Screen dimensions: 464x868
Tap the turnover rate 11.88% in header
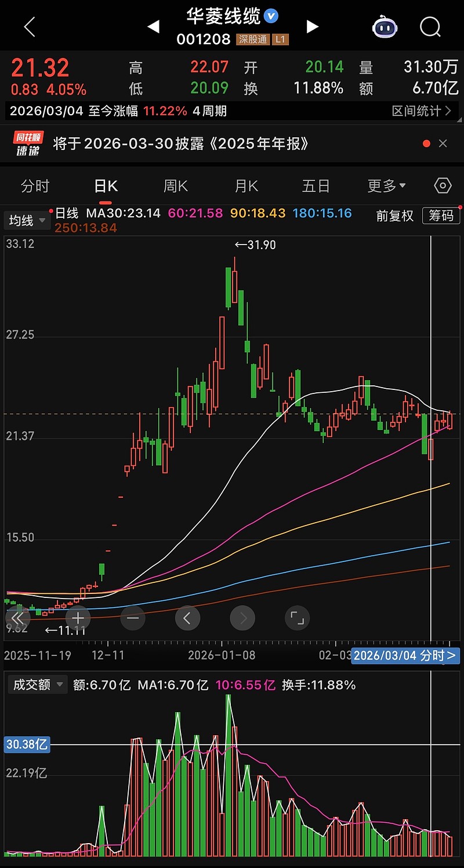coord(318,88)
